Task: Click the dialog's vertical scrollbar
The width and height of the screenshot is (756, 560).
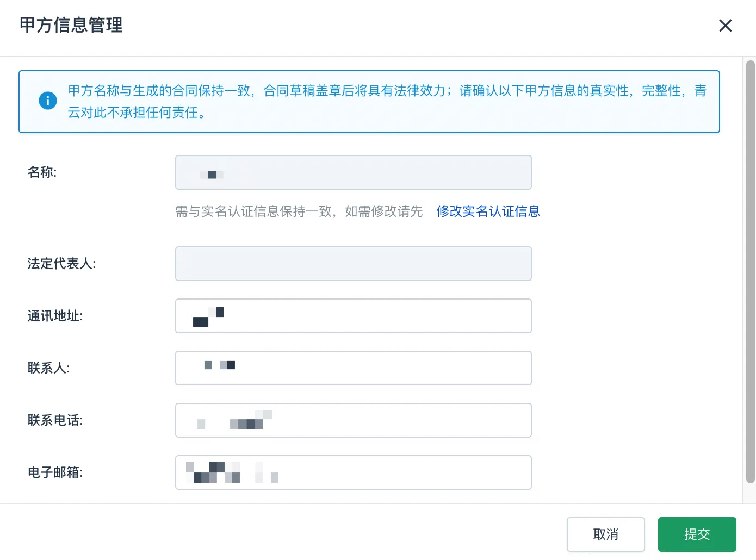Action: (751, 272)
